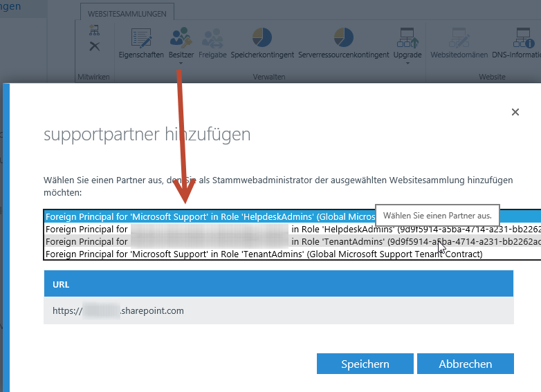Click the sharepoint.com URL row
Viewport: 541px width, 392px height.
click(x=279, y=310)
